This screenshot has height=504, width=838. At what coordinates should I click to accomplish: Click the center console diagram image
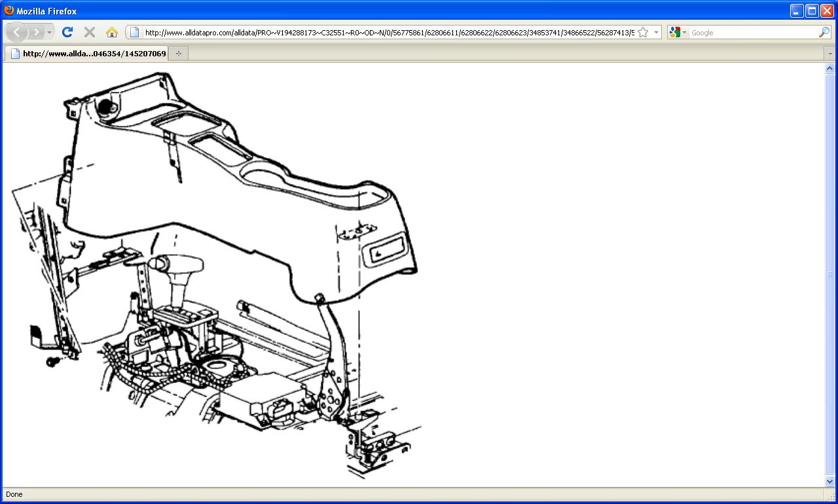tap(216, 275)
